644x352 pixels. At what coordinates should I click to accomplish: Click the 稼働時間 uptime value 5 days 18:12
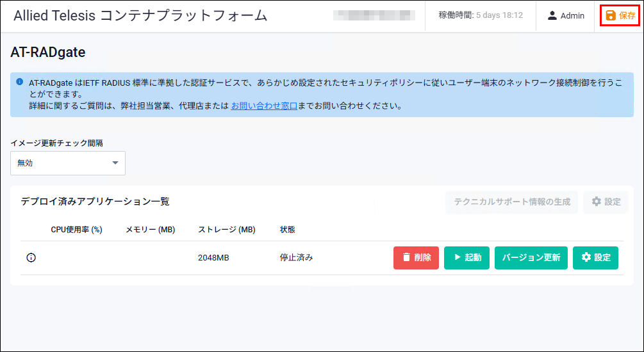point(499,15)
